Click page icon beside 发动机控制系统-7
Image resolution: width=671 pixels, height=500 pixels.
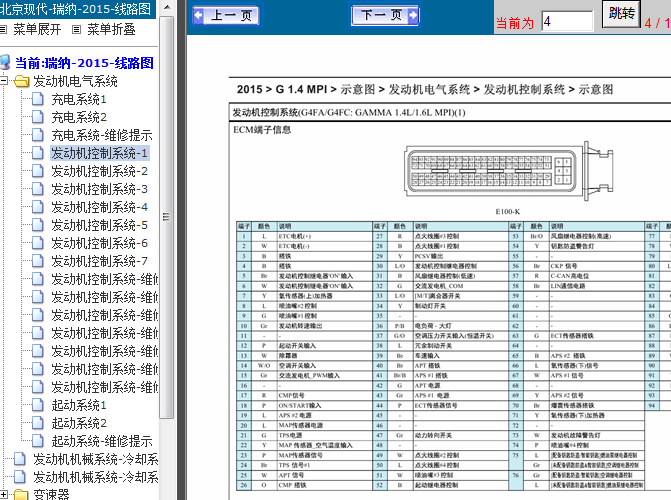38,261
